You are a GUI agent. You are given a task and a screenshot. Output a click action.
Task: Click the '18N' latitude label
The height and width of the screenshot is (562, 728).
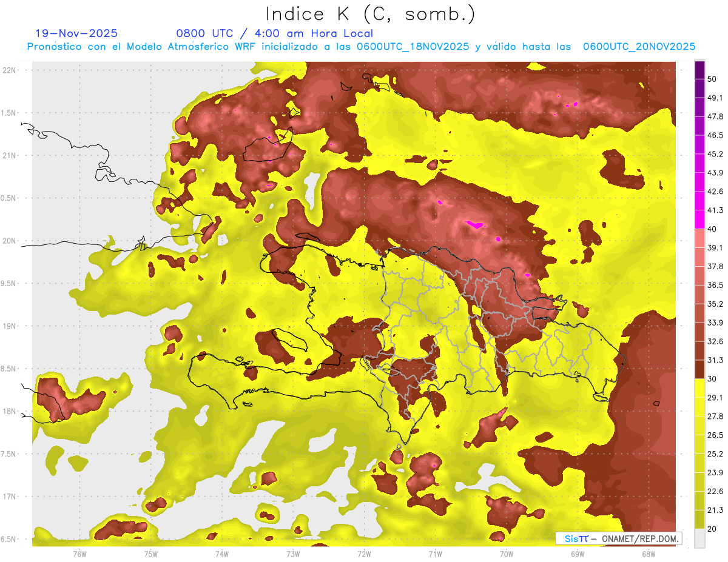click(x=10, y=412)
